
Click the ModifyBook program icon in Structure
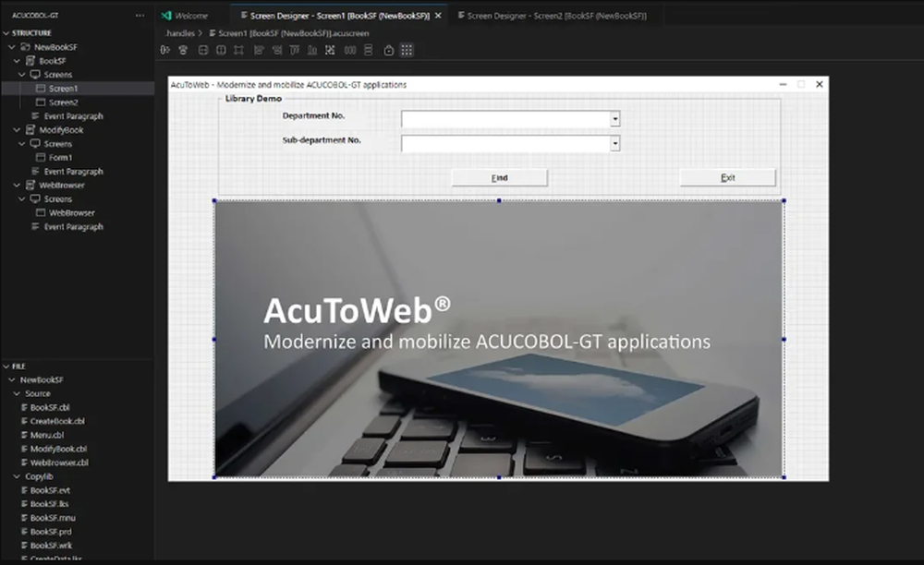(30, 129)
